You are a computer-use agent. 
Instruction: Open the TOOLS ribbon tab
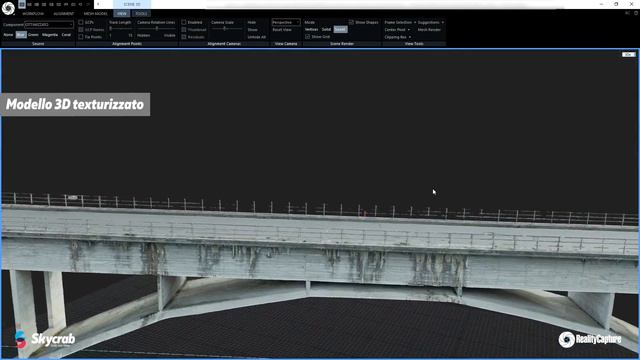click(x=141, y=13)
